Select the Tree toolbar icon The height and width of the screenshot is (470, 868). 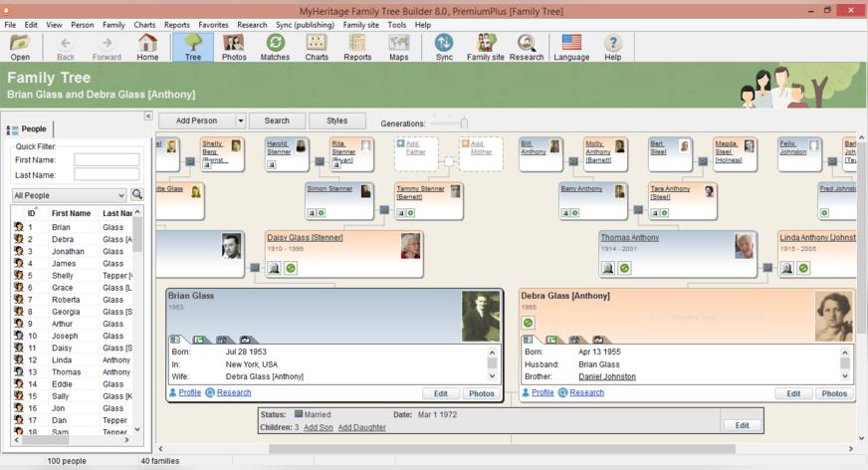tap(193, 47)
